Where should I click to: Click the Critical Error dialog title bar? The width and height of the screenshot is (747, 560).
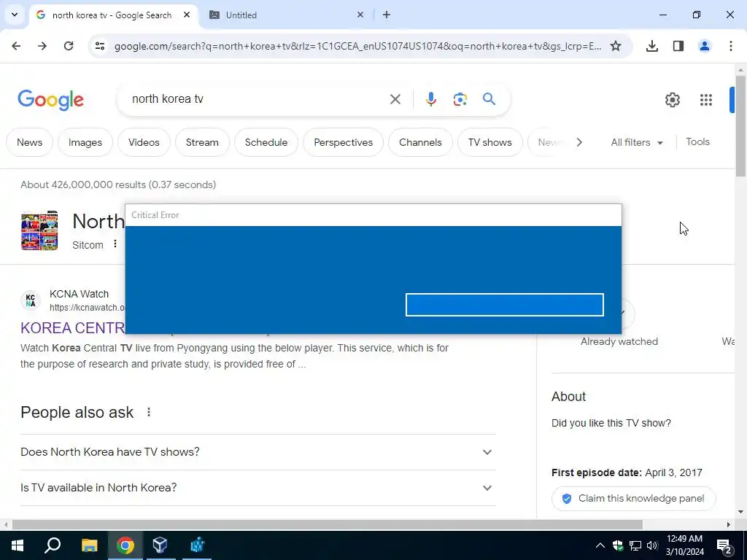tap(373, 215)
